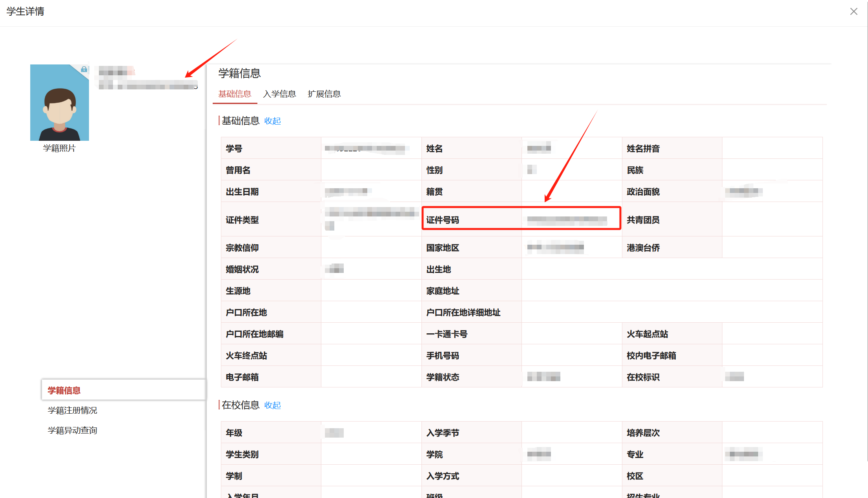Click the 学籍照片 caption label
This screenshot has height=498, width=868.
59,148
